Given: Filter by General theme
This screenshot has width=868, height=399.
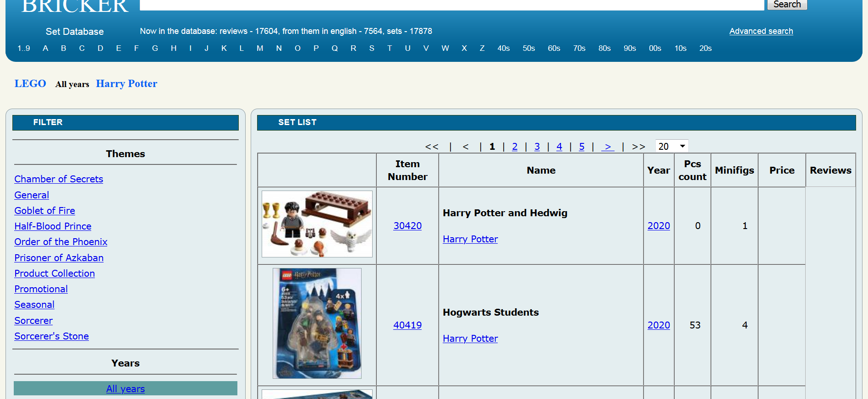Looking at the screenshot, I should (32, 195).
